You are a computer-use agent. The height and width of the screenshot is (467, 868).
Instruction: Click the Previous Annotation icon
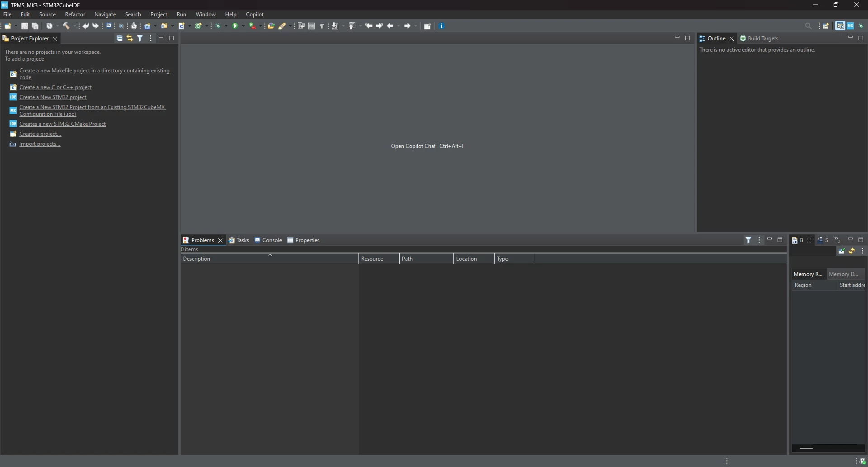352,26
